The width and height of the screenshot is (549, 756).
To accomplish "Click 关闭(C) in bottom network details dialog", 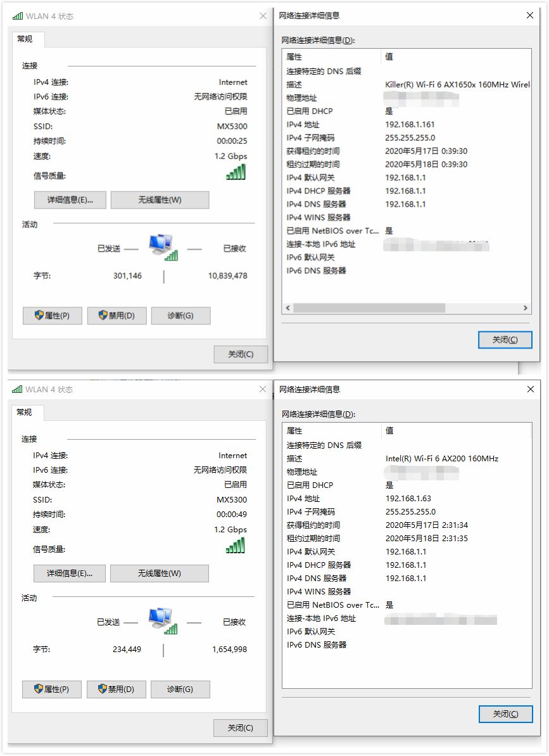I will tap(506, 714).
